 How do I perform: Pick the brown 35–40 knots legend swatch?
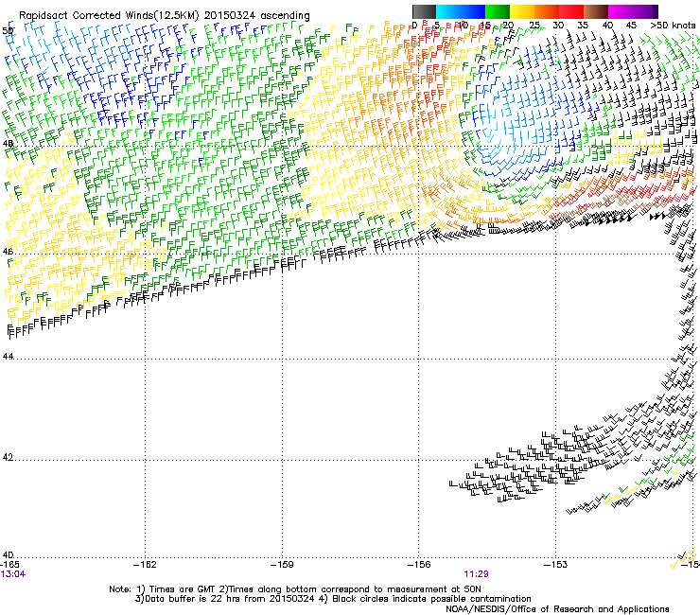(x=596, y=11)
